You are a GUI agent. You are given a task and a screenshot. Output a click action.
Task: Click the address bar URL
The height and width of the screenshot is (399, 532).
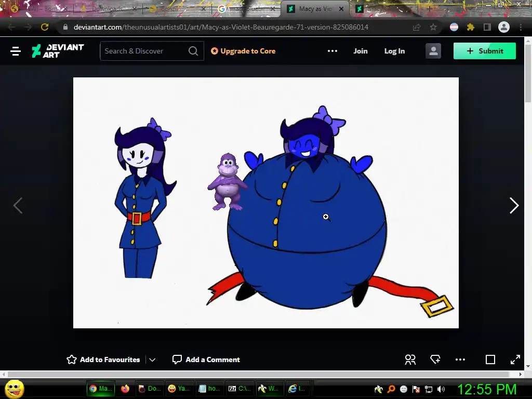click(x=221, y=27)
